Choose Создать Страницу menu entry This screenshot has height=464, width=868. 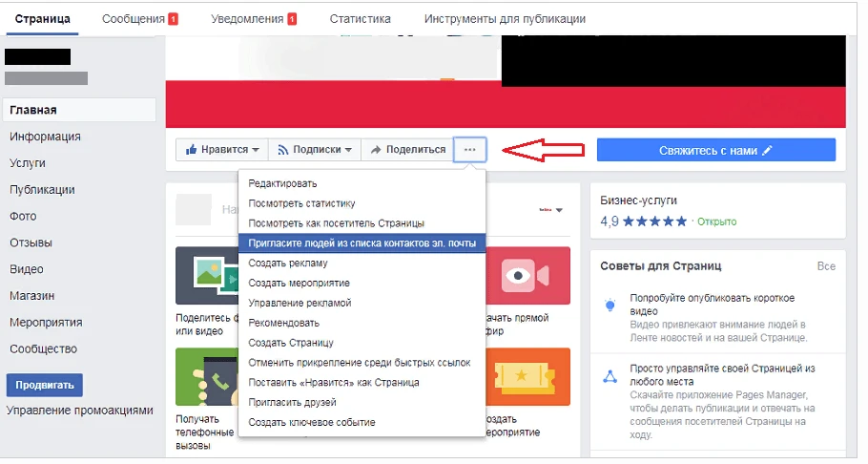point(362,343)
